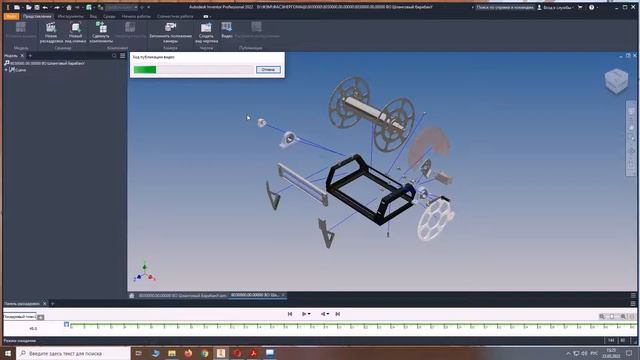Viewport: 640px width, 360px height.
Task: Click the Open file icon in quick access
Action: [x=28, y=7]
